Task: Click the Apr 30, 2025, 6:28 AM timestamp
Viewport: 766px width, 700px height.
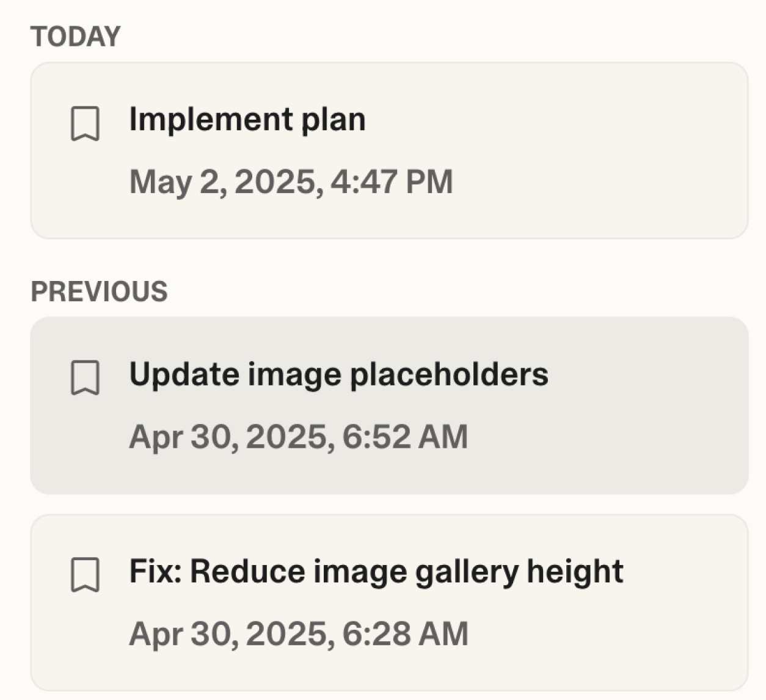Action: 298,633
